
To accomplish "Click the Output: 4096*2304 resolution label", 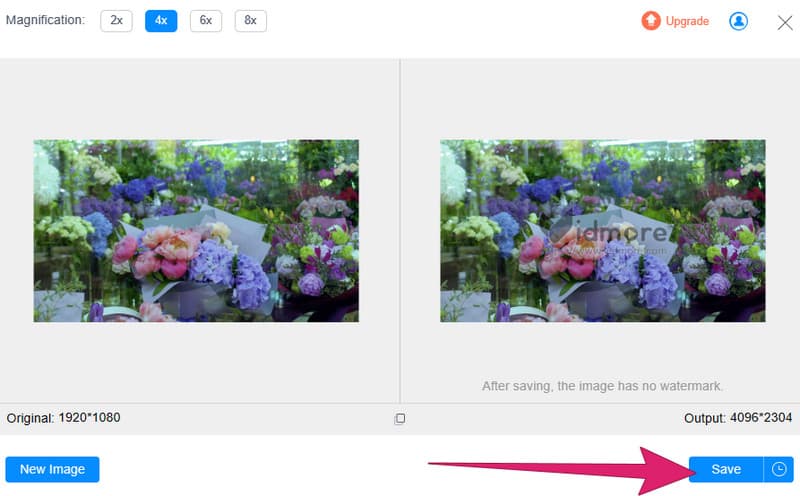I will 735,417.
